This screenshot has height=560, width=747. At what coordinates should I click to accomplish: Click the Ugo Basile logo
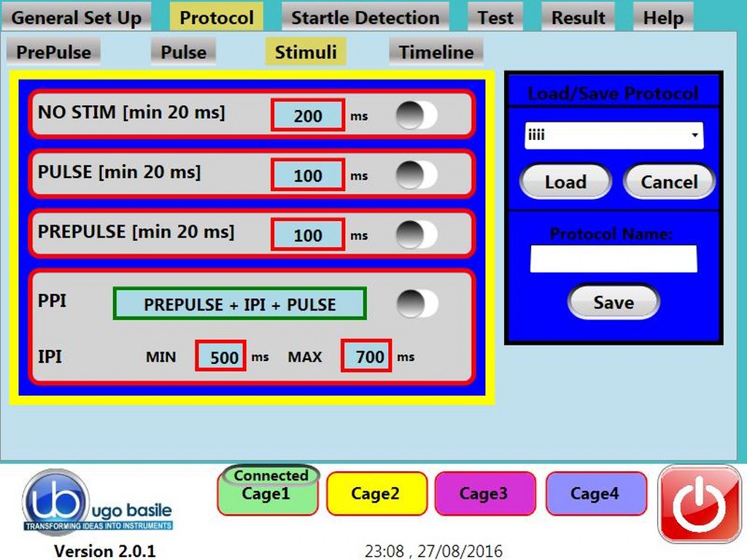pos(98,502)
